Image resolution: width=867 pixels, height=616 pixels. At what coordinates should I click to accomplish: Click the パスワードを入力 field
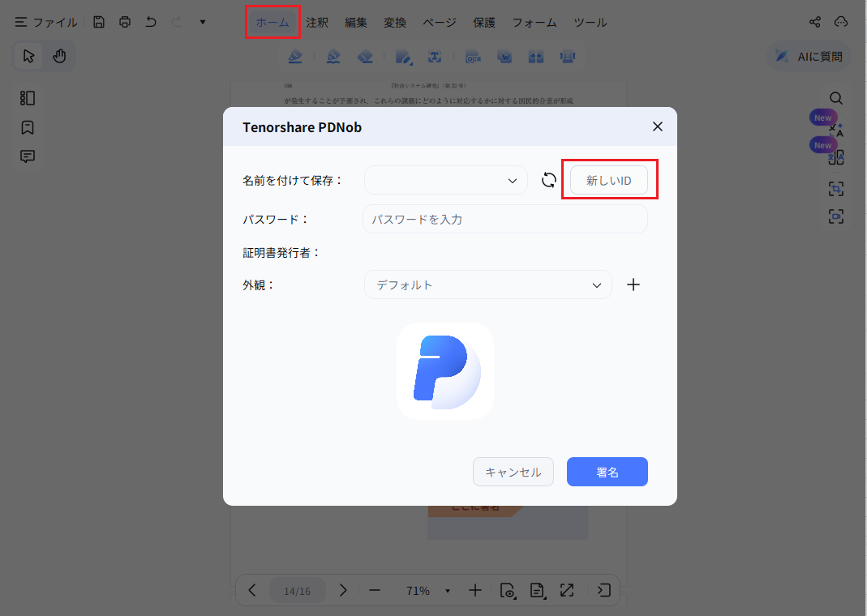[x=504, y=219]
